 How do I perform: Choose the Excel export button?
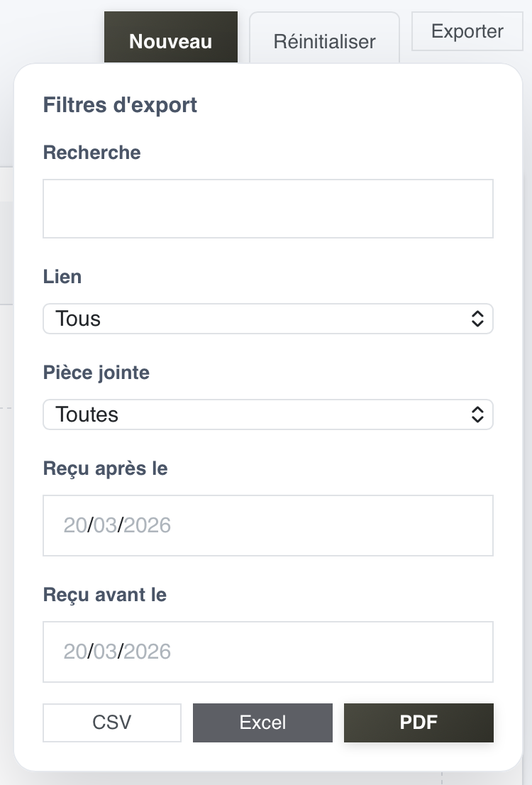click(x=262, y=723)
